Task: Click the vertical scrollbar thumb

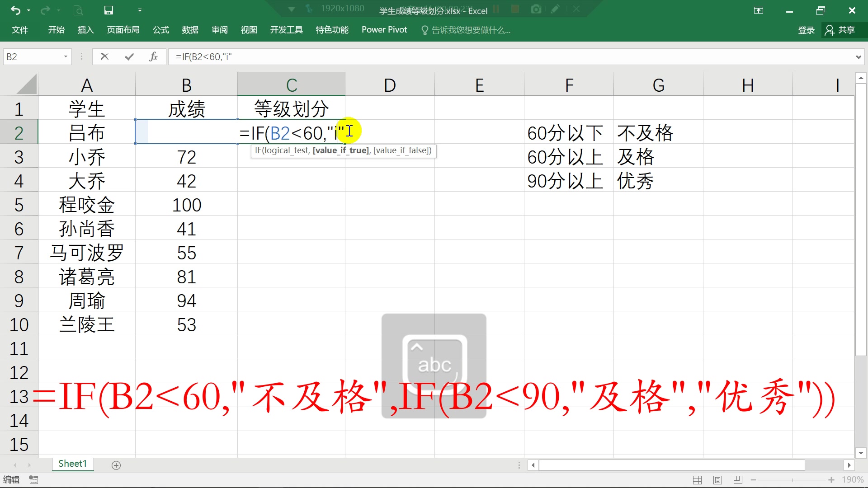Action: tap(861, 220)
